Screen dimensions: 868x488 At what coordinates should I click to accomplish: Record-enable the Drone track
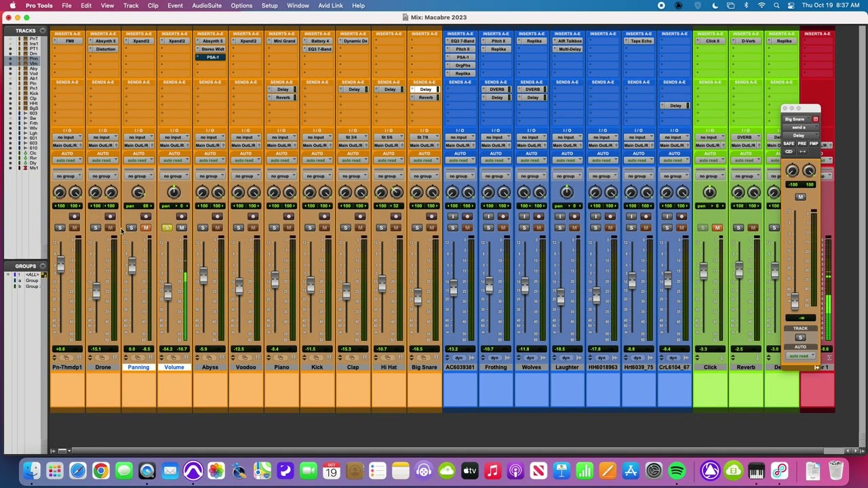[x=110, y=217]
